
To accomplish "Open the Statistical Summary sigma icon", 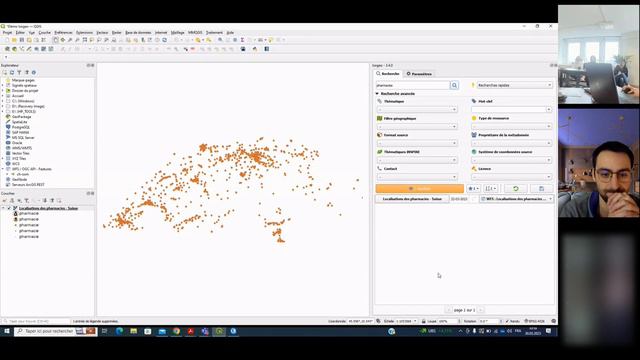I will click(242, 40).
